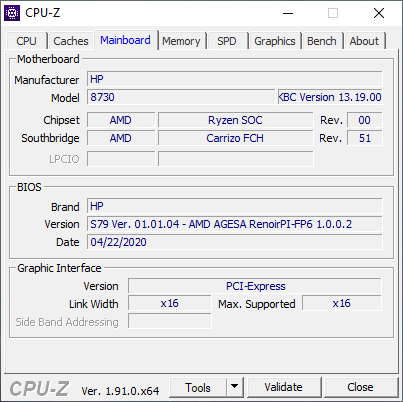Open the Tools dropdown arrow
Viewport: 403px width, 402px height.
click(x=235, y=387)
